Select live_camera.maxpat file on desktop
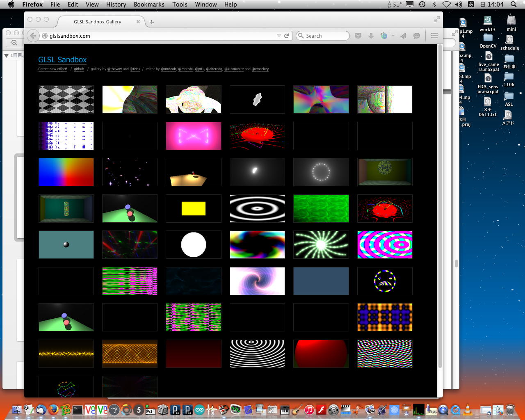Image resolution: width=525 pixels, height=420 pixels. click(x=488, y=57)
